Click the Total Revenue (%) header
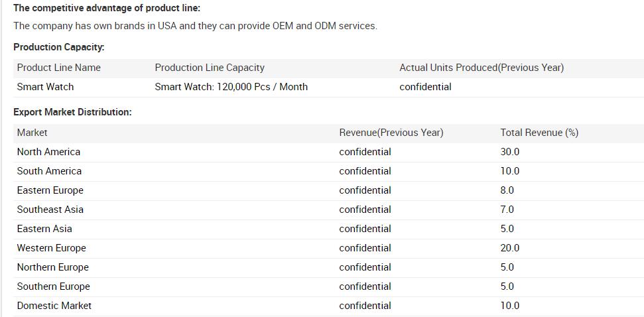The height and width of the screenshot is (317, 644). [x=539, y=133]
